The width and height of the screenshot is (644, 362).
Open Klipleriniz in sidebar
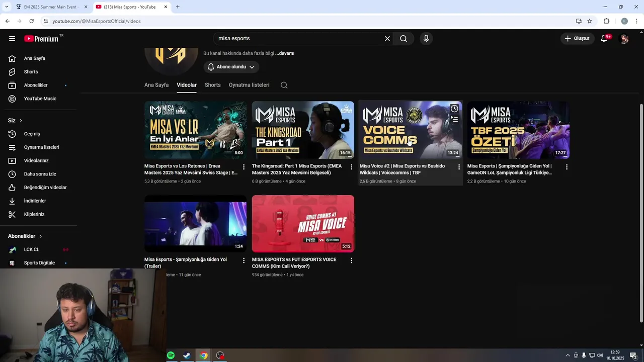click(x=39, y=214)
